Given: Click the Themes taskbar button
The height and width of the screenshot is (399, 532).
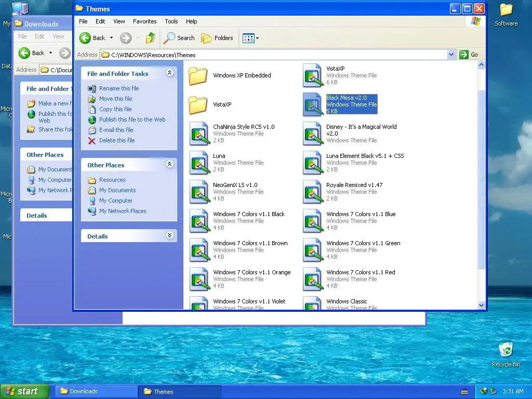Looking at the screenshot, I should (180, 392).
